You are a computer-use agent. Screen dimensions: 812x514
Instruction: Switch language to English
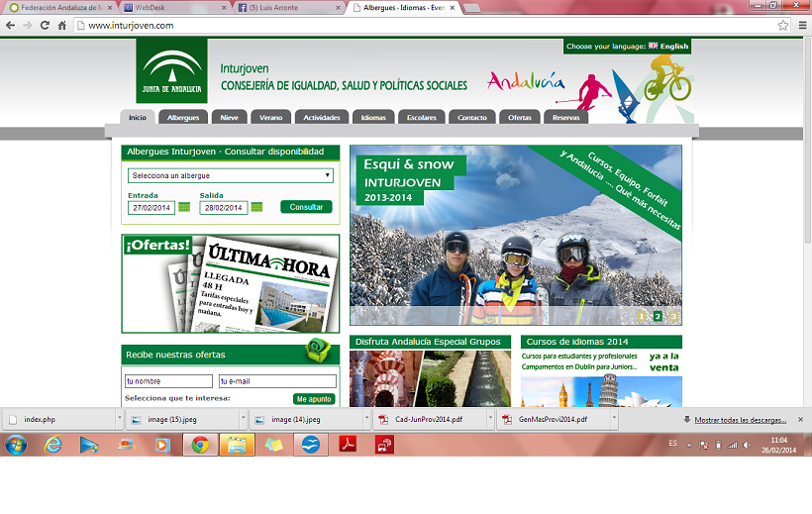pyautogui.click(x=668, y=47)
